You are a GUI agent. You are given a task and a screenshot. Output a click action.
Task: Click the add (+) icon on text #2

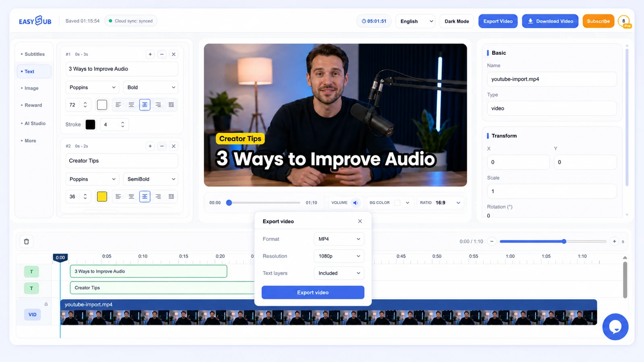pyautogui.click(x=150, y=146)
